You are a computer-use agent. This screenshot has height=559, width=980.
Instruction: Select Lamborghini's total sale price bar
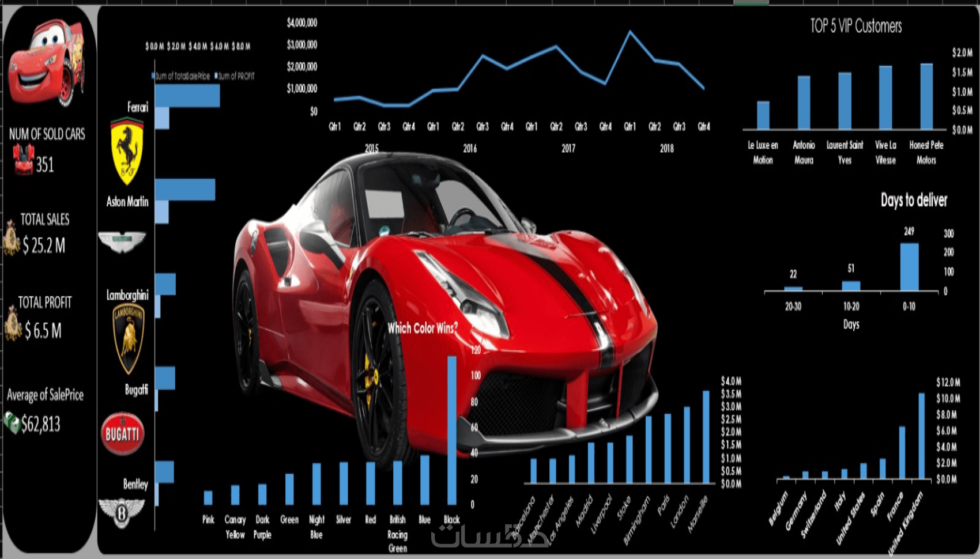(165, 284)
